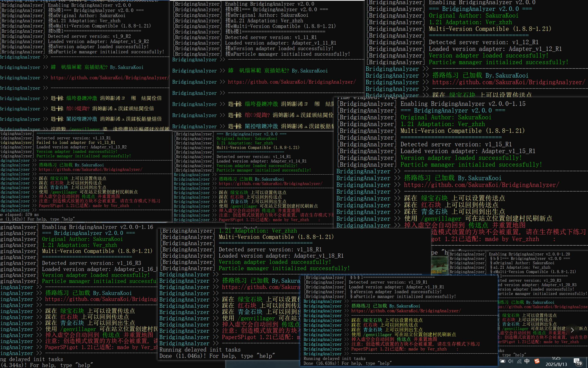588x368 pixels.
Task: Open the volume speaker icon in tray
Action: point(511,361)
